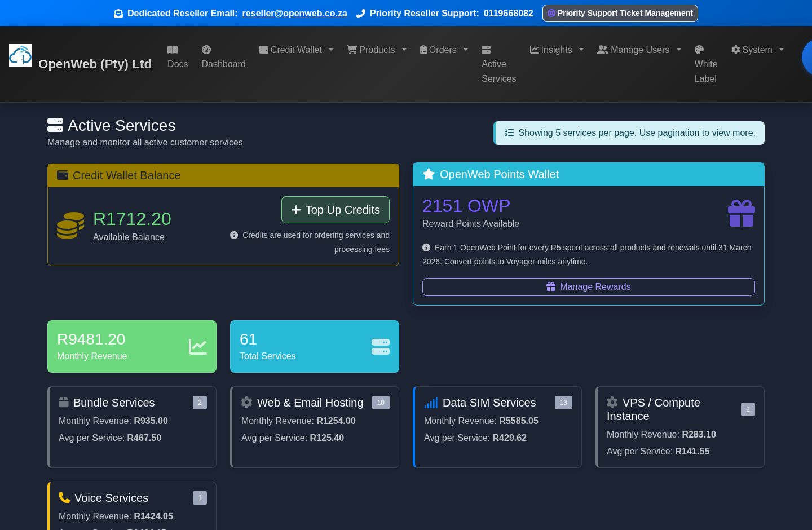Screen dimensions: 812x530
Task: Click the server icon on Total Services card
Action: tap(381, 347)
